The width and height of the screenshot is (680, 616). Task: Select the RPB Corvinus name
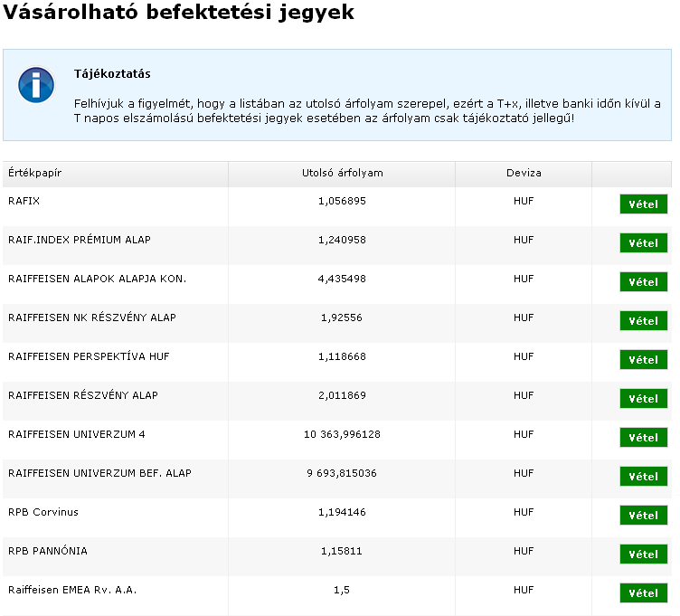pos(43,512)
